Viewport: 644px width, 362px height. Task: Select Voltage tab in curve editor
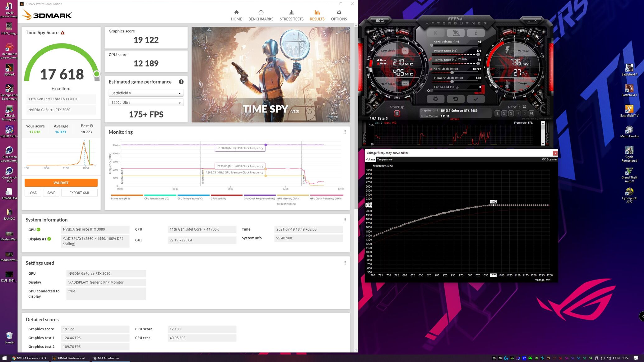370,159
